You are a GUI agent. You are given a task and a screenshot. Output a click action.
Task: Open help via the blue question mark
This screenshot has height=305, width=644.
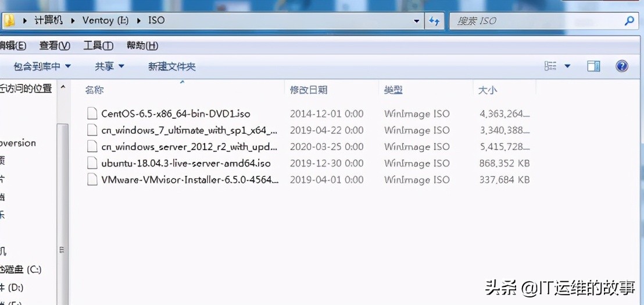tap(622, 66)
